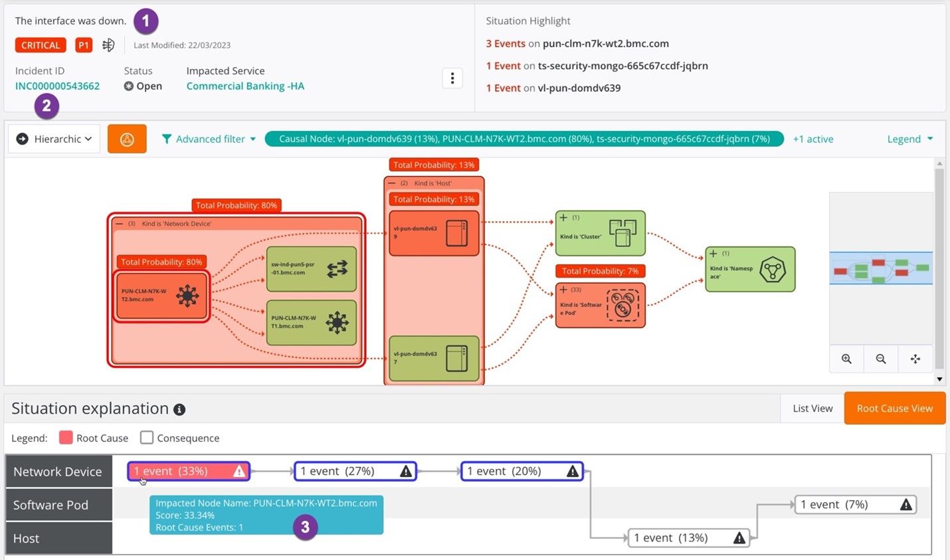Click the 1 event (20%) box

pos(522,472)
